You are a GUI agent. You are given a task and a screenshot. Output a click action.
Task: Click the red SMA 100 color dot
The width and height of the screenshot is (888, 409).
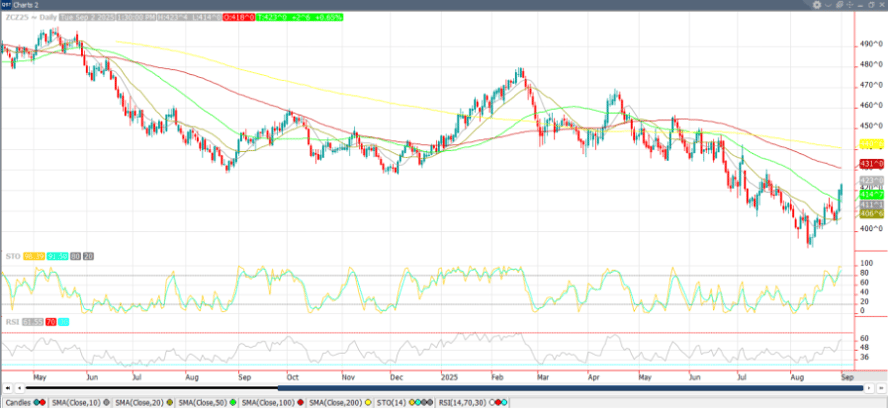click(x=300, y=402)
